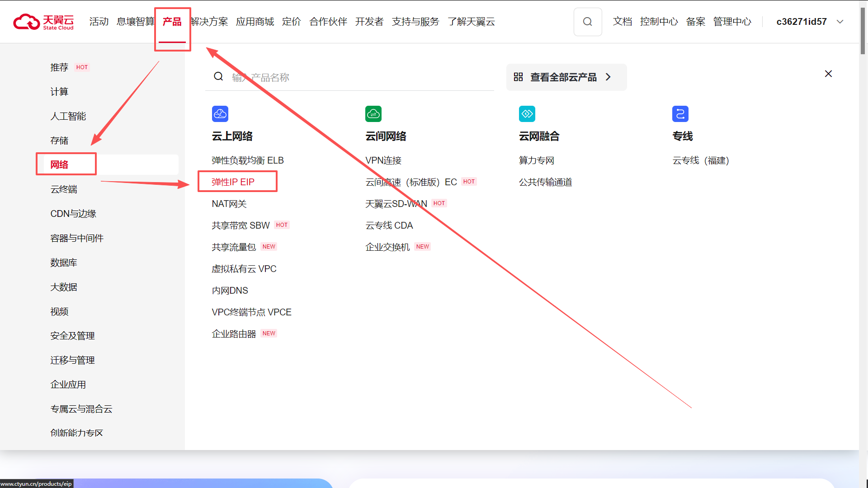Open NAT网关 product
Screen dimensions: 868x488
[229, 204]
